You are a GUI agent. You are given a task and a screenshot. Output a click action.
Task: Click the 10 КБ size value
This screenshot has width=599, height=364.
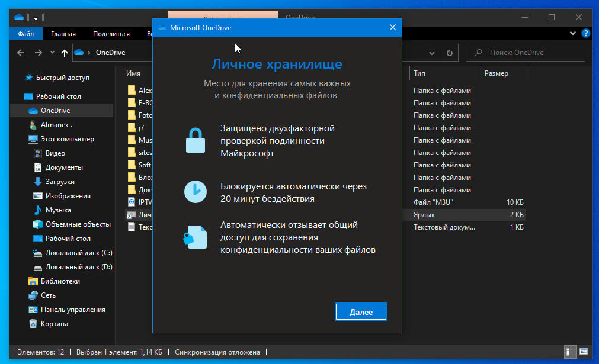(x=515, y=202)
